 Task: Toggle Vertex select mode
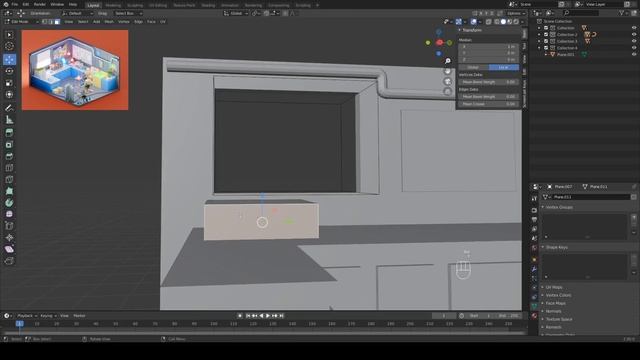[x=44, y=22]
